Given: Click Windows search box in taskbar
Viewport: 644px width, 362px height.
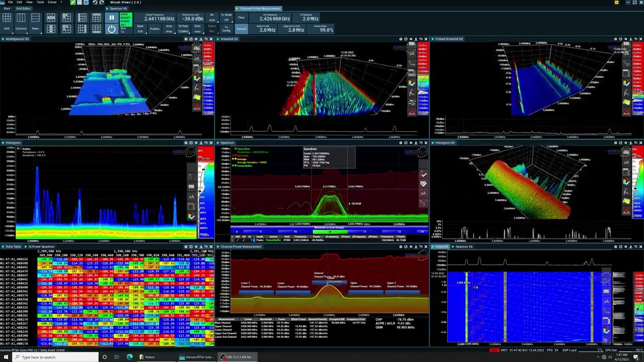Looking at the screenshot, I should click(x=55, y=357).
